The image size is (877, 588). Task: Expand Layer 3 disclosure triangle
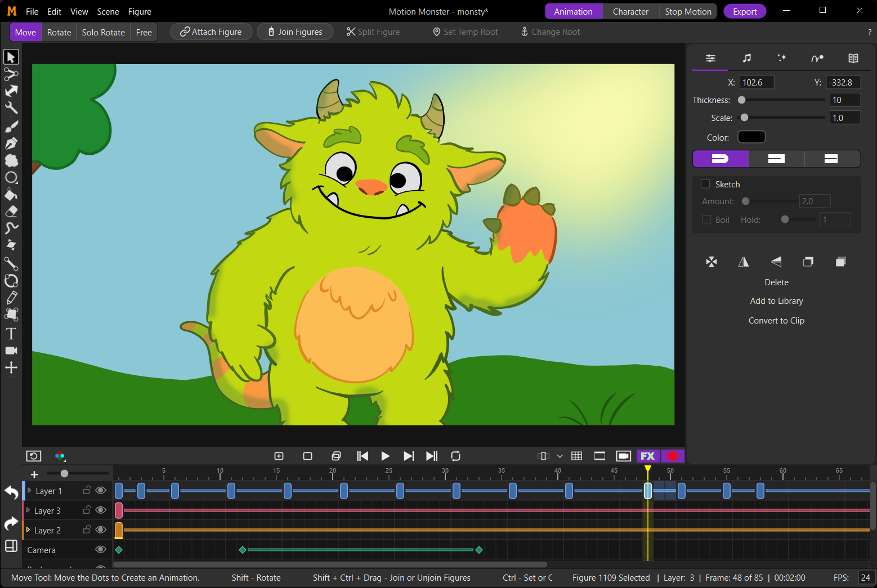click(x=28, y=510)
